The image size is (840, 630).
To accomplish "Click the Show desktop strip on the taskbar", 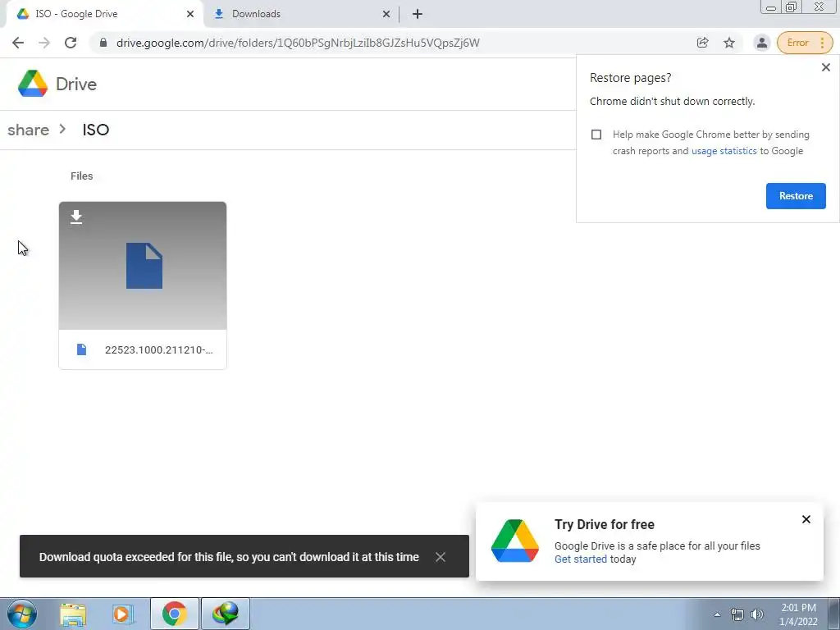I will [834, 614].
